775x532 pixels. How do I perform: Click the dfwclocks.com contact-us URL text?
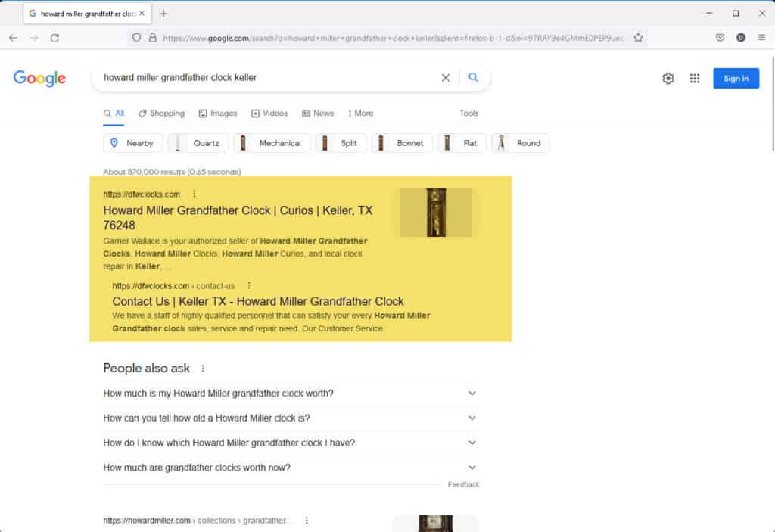[173, 286]
